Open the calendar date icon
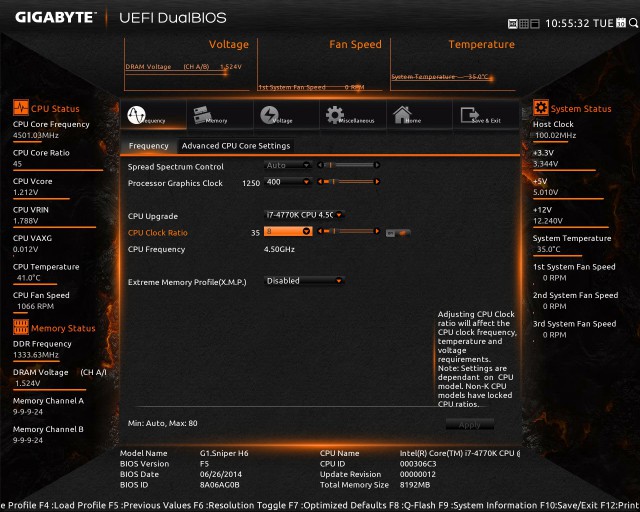Image resolution: width=640 pixels, height=512 pixels. click(x=621, y=23)
